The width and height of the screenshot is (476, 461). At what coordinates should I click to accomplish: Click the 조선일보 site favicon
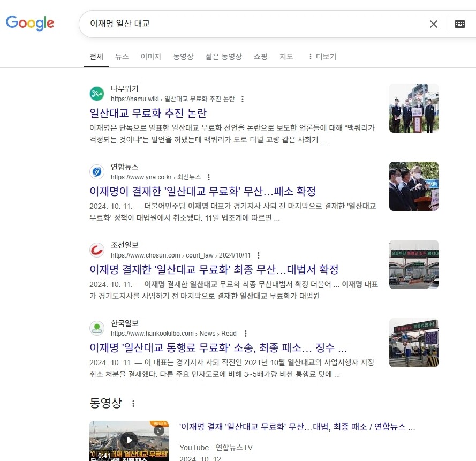97,250
